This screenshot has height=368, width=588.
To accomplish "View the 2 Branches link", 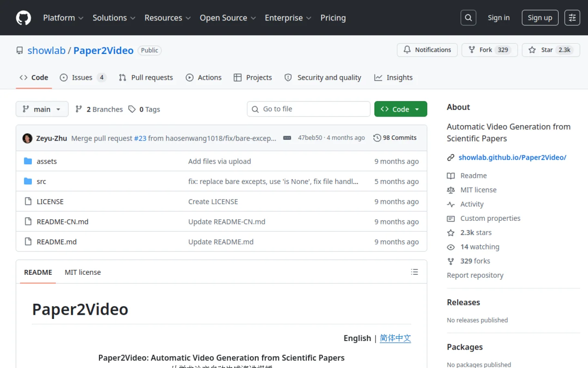I will tap(99, 109).
